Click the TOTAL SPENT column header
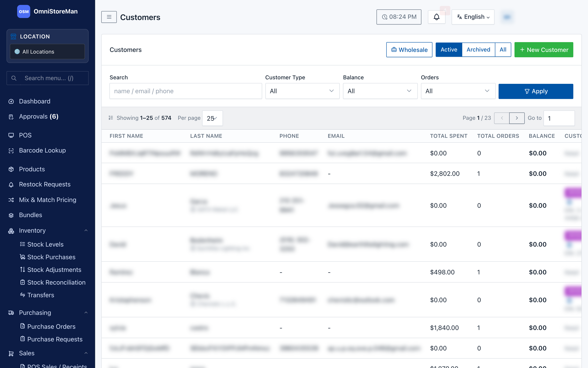 pyautogui.click(x=449, y=136)
